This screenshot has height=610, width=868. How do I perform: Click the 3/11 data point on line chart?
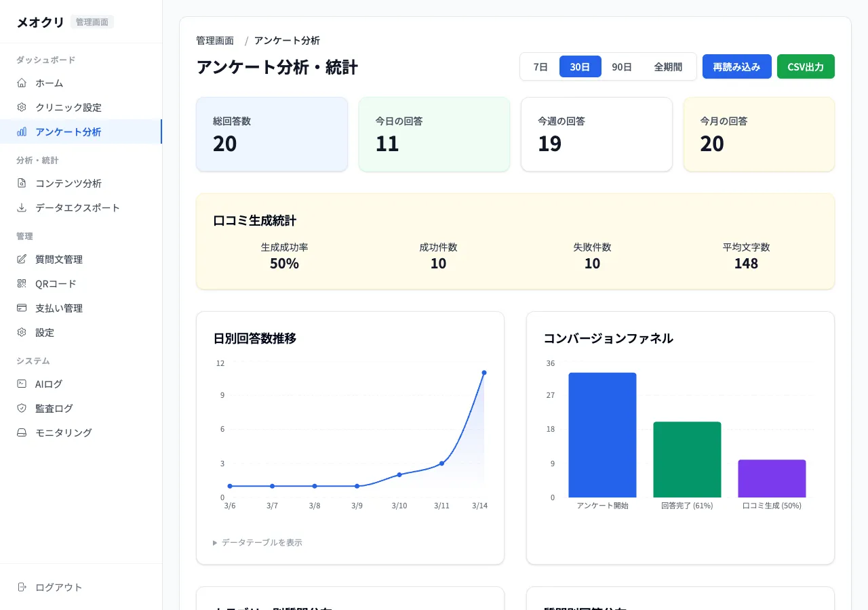(x=441, y=464)
